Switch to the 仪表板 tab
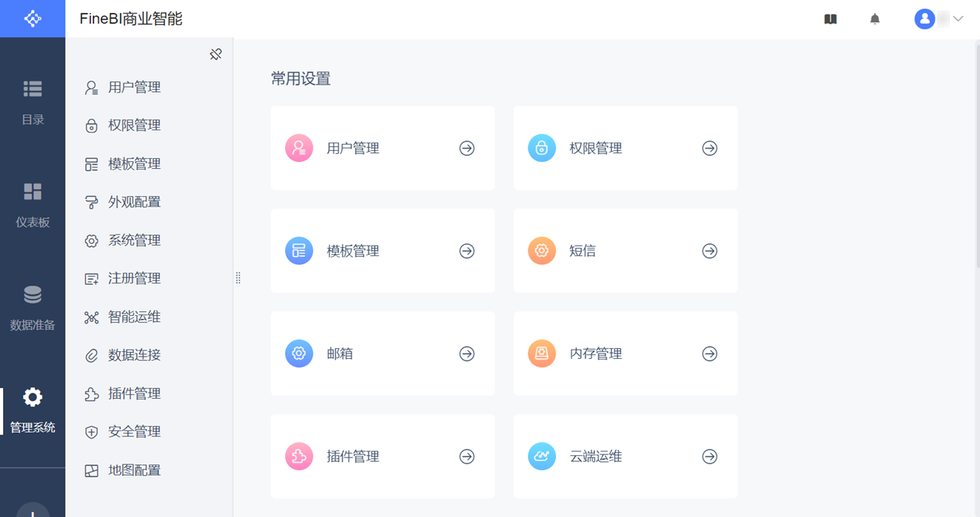Screen dimensions: 980x517 (x=32, y=204)
